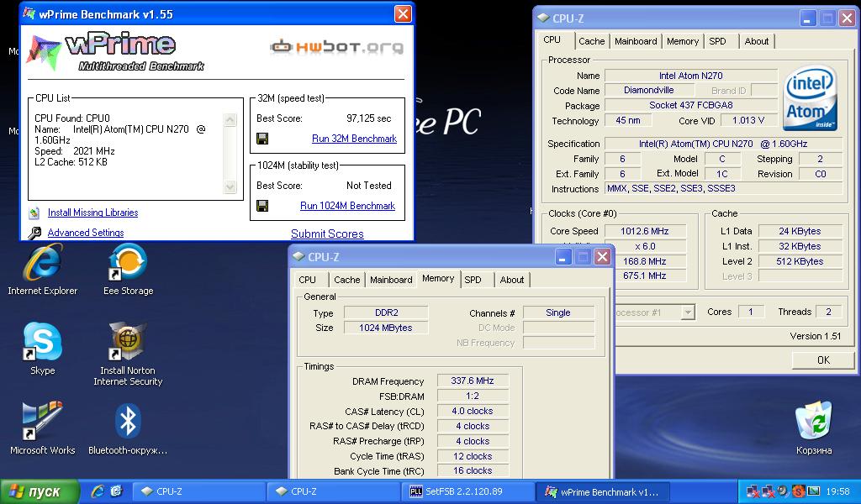The width and height of the screenshot is (861, 504).
Task: Click Run 1024M Benchmark link
Action: pos(347,206)
